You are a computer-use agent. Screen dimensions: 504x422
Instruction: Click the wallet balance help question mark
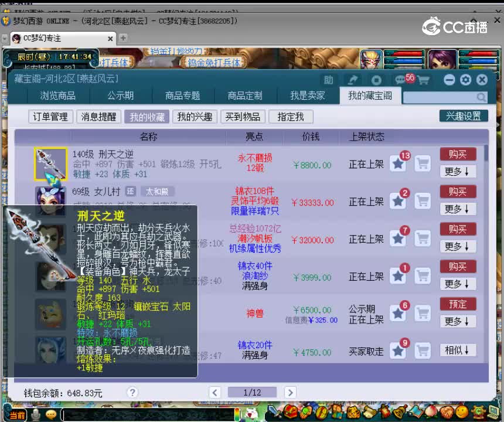pos(132,393)
